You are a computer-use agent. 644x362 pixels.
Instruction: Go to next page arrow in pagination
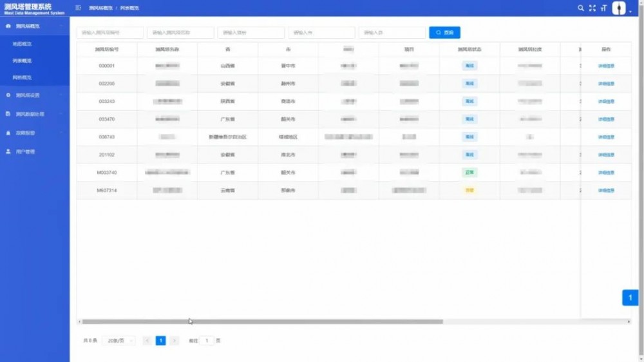tap(174, 341)
